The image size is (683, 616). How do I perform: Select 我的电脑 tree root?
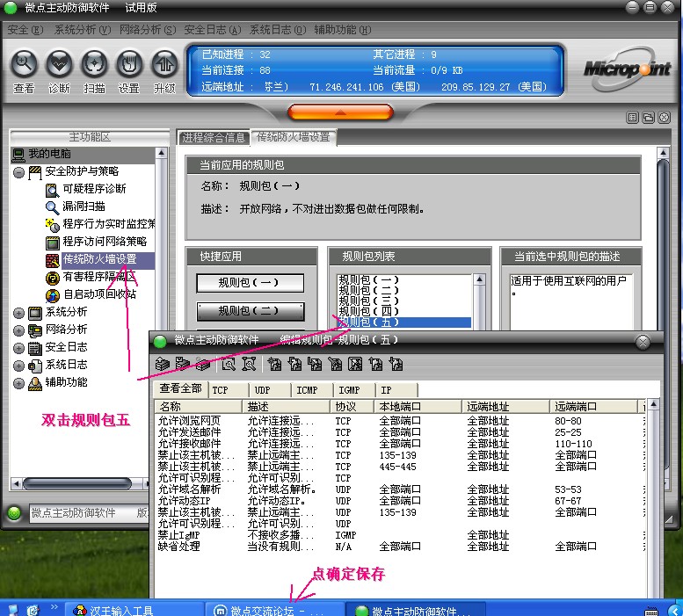49,154
